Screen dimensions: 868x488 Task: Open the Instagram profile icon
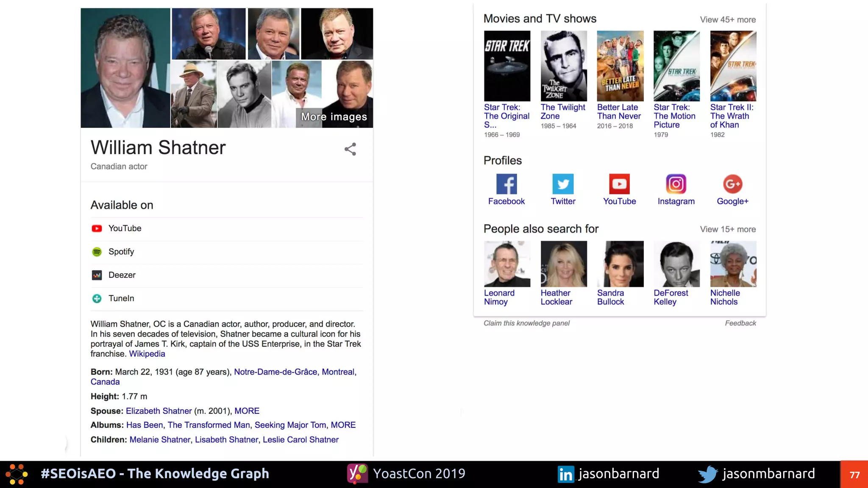point(676,184)
